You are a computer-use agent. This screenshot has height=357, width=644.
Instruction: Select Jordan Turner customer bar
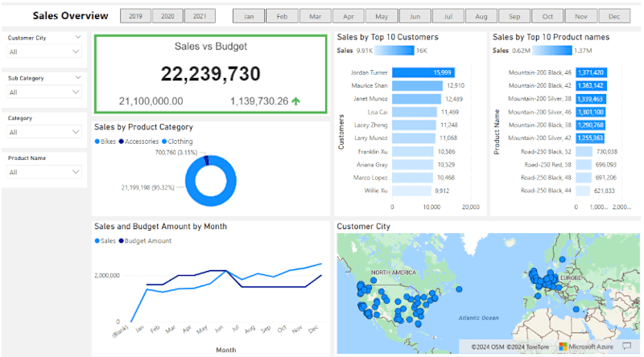[x=423, y=72]
